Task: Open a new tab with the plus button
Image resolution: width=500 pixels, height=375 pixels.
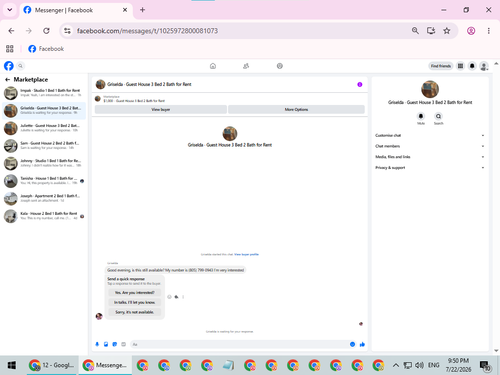Action: pyautogui.click(x=142, y=10)
